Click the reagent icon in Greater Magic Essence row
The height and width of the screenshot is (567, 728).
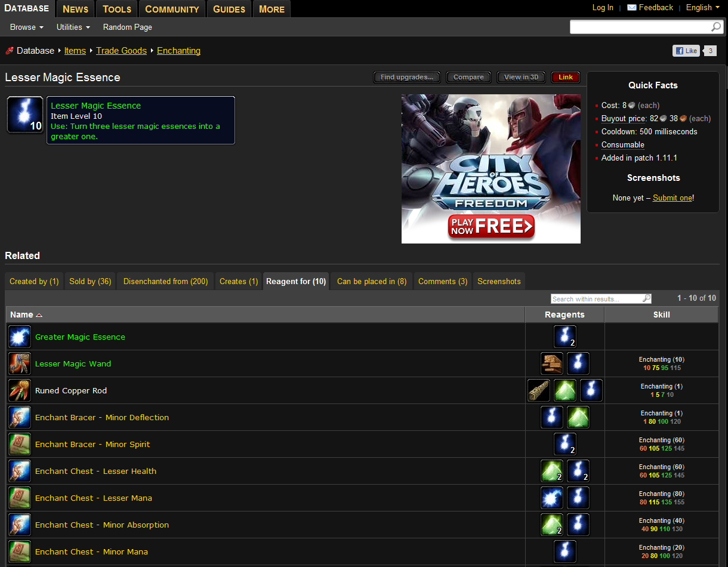[564, 336]
